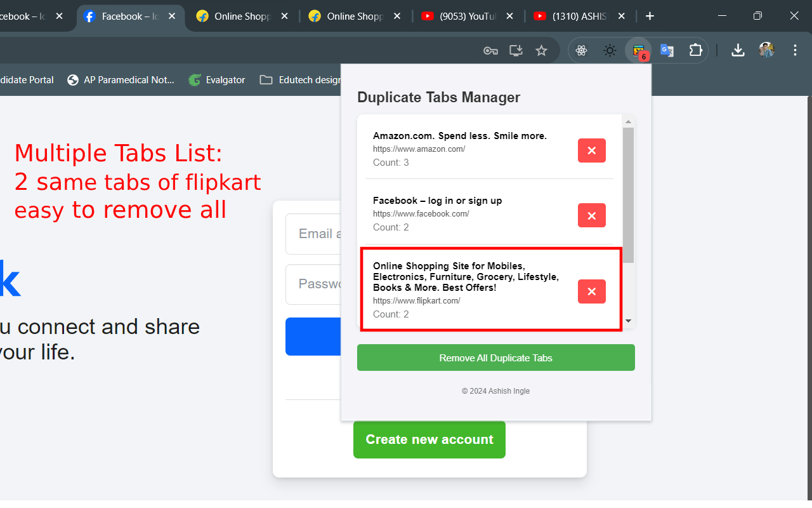Open the Chrome profile avatar
The image size is (812, 508).
pyautogui.click(x=767, y=50)
